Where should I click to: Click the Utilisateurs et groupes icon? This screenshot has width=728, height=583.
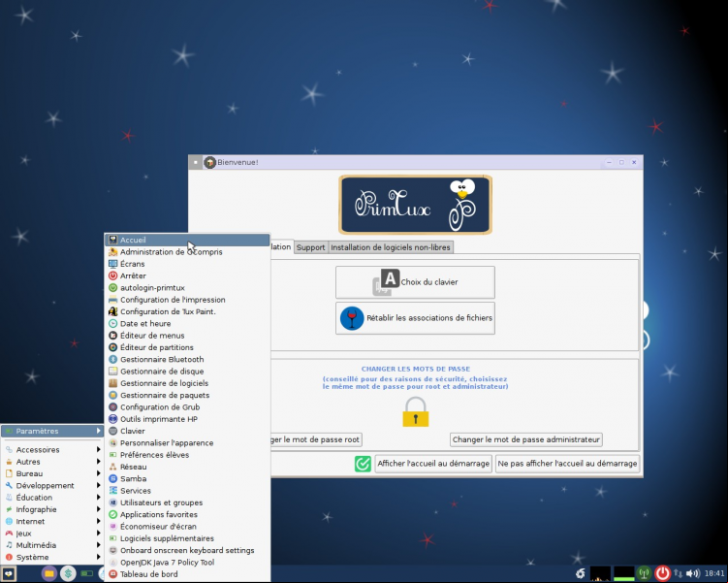coord(112,502)
